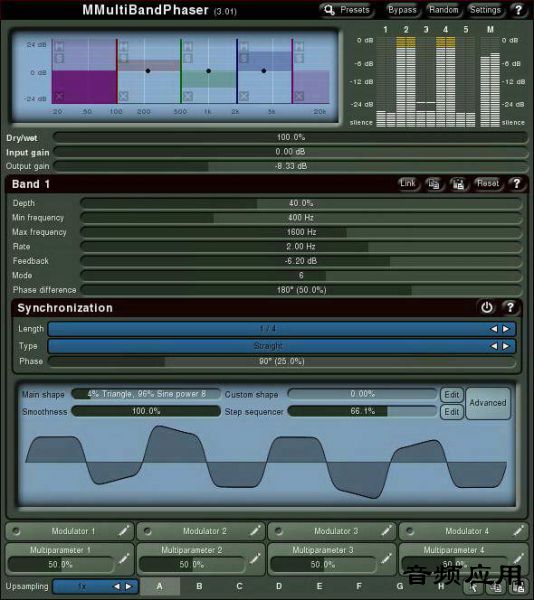Edit Modulator 1 with its pencil icon
Image resolution: width=534 pixels, height=600 pixels.
coord(124,531)
